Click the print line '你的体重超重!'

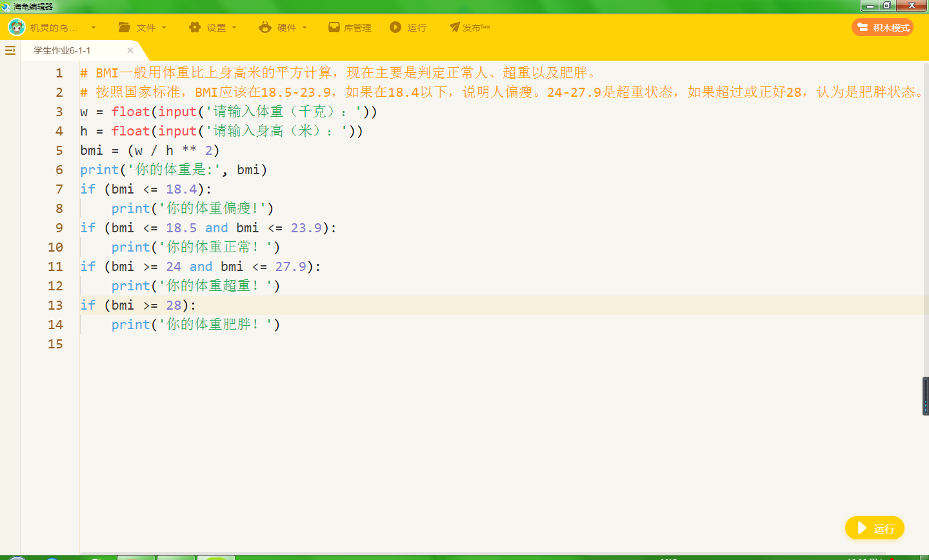coord(196,286)
